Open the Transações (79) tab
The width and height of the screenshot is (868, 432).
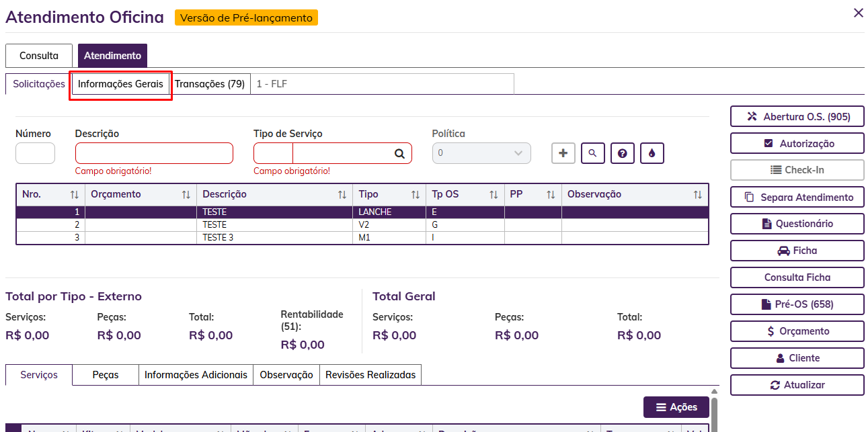coord(210,84)
